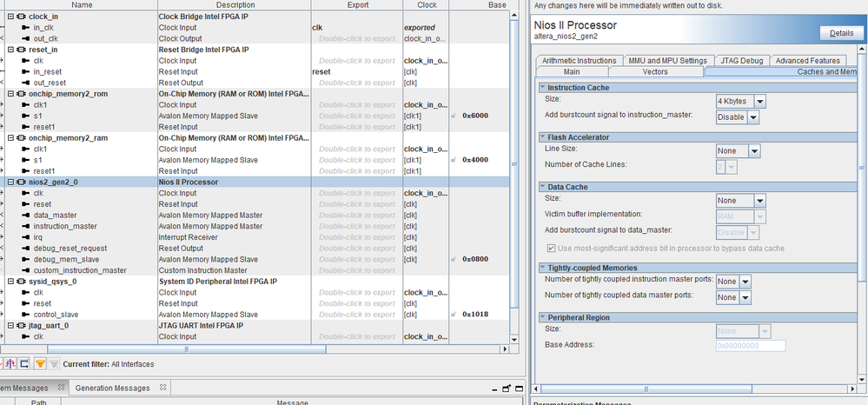Image resolution: width=868 pixels, height=405 pixels.
Task: Select the exported clk cell of in_clk
Action: pyautogui.click(x=357, y=28)
